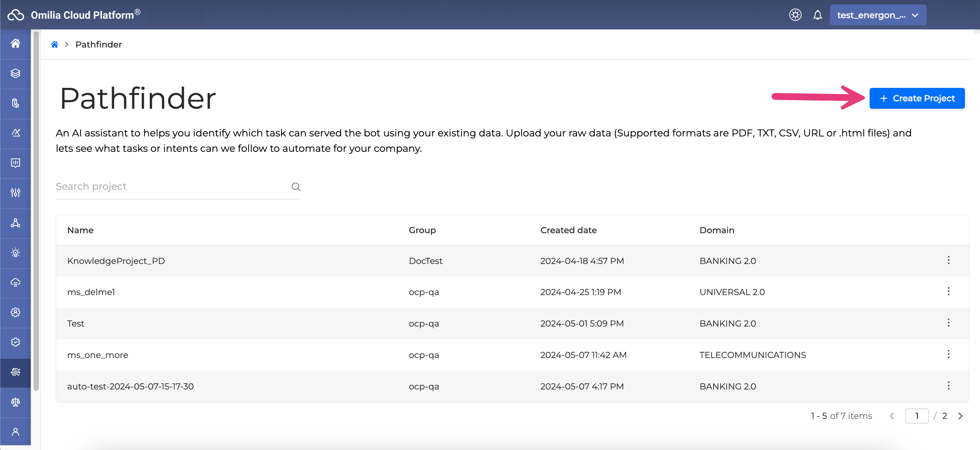Click the Domain column header
The width and height of the screenshot is (980, 450).
(717, 230)
